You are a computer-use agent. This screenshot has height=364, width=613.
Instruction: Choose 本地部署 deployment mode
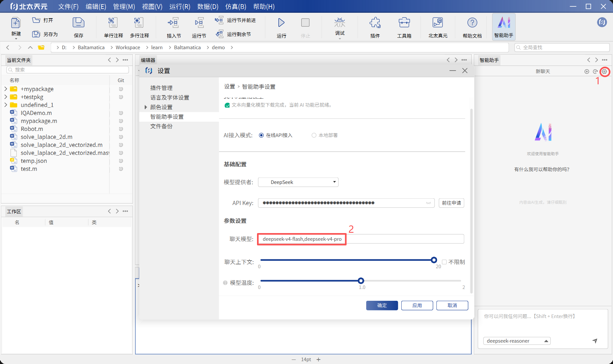tap(314, 135)
